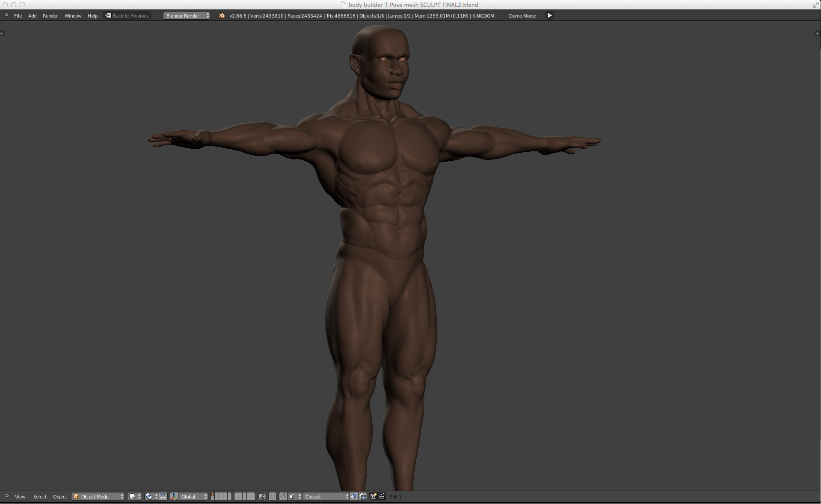This screenshot has width=821, height=504.
Task: Start Demo Mode with the play button
Action: (x=550, y=16)
